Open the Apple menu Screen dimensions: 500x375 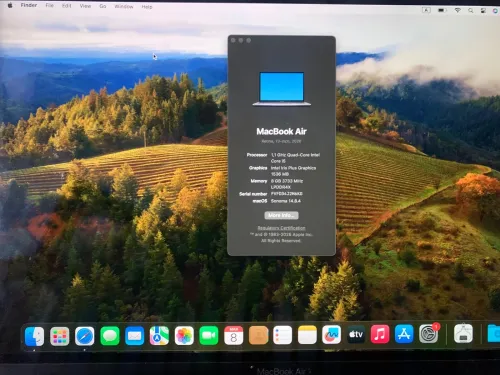coord(10,5)
